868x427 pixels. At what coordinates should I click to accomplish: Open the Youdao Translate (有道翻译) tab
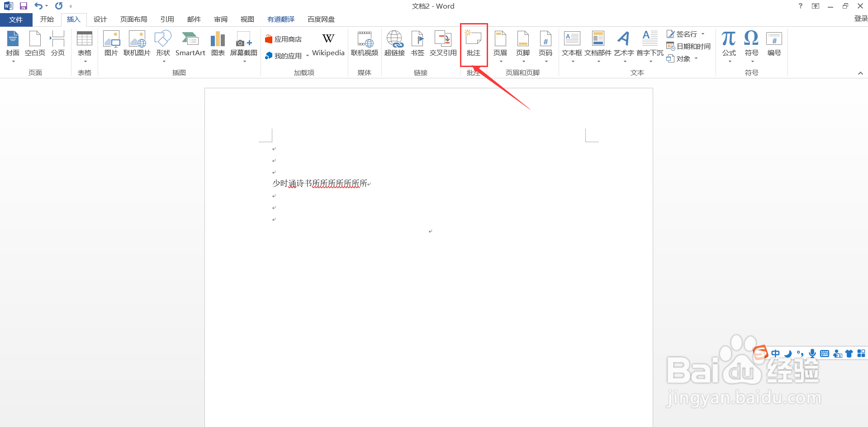click(281, 19)
